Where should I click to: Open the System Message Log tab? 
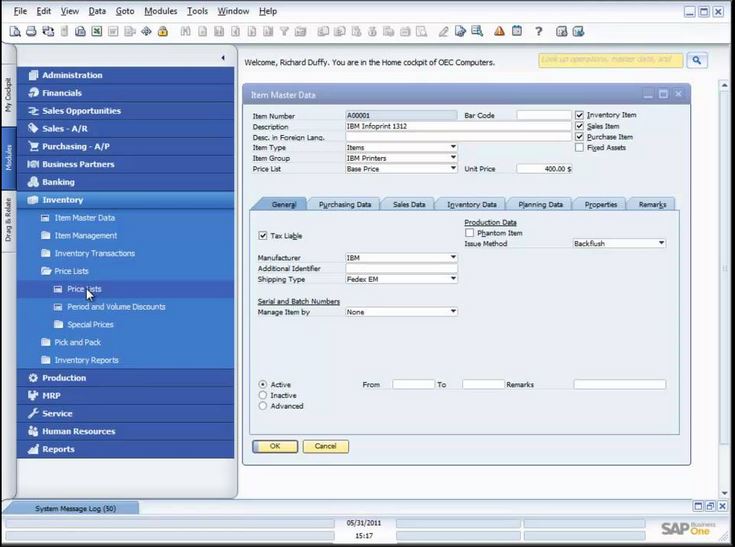click(75, 509)
